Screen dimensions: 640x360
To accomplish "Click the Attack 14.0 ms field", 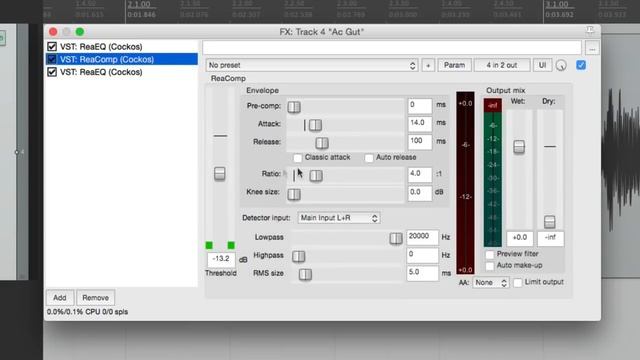I will (420, 124).
